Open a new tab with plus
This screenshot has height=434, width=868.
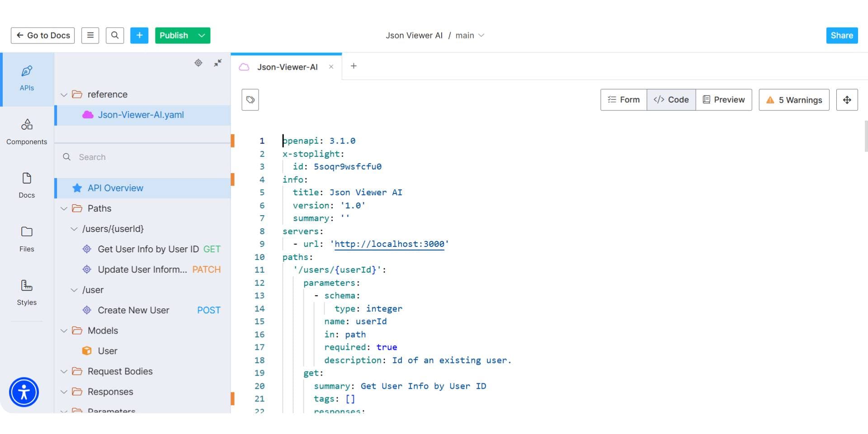pyautogui.click(x=354, y=66)
